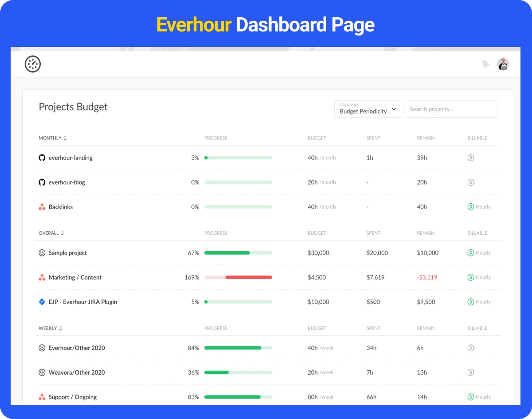The image size is (532, 419).
Task: Click the 169% progress percentage
Action: coord(192,277)
